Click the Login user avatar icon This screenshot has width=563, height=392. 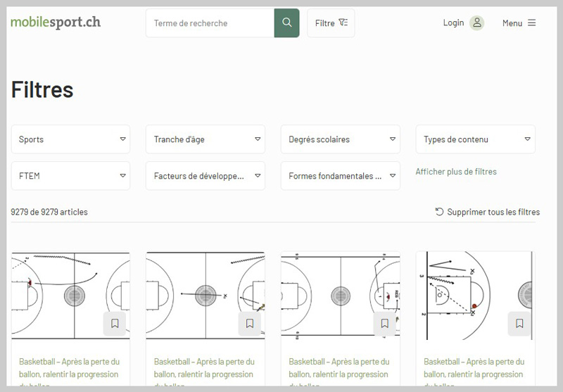tap(477, 23)
